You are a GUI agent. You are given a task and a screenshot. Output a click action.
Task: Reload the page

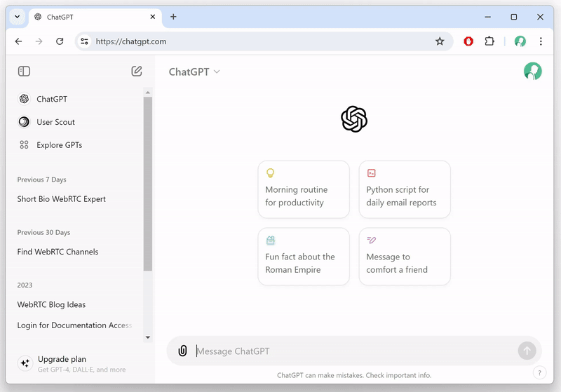60,41
